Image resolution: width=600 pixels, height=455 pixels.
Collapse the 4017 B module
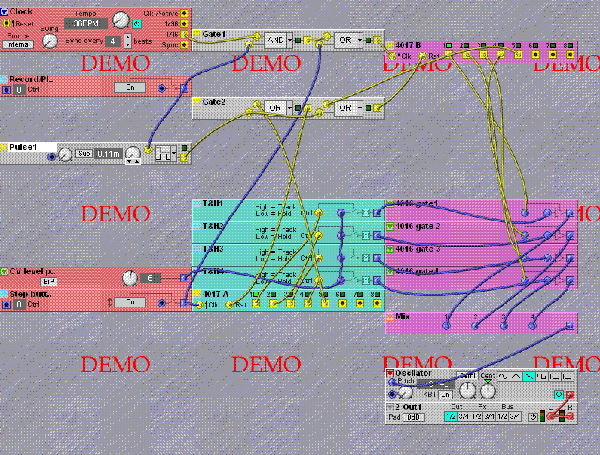390,45
